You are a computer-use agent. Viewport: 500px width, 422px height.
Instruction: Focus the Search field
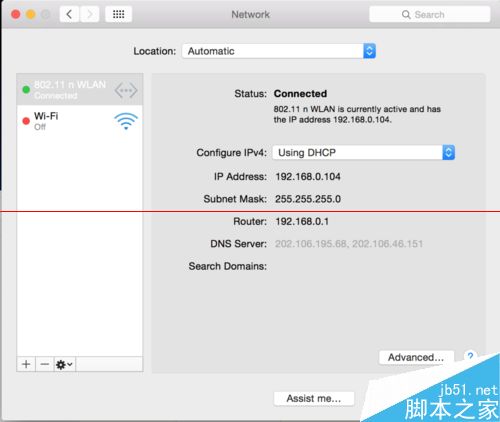click(x=430, y=14)
